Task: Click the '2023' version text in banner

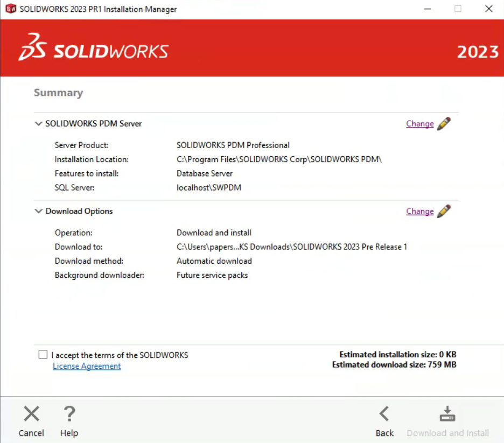Action: [478, 52]
